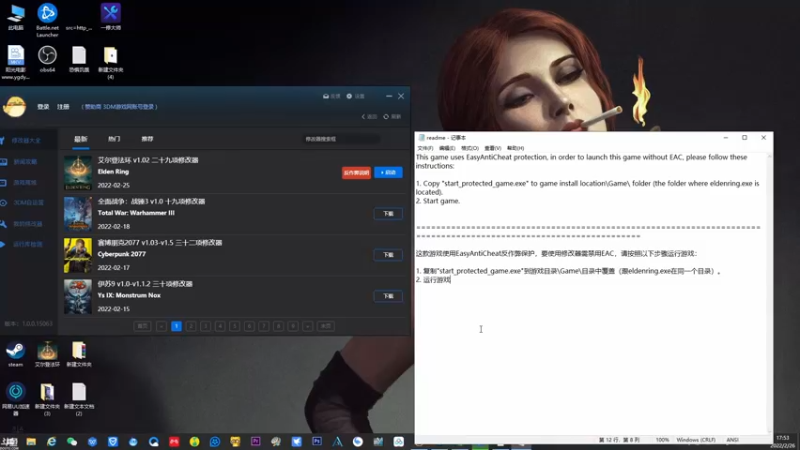Open Photoshop in the taskbar
The image size is (800, 450).
coord(317,442)
